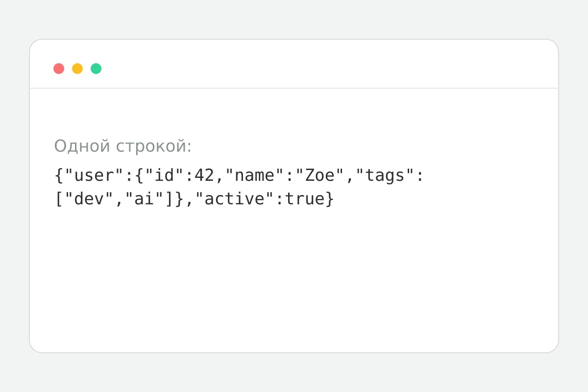This screenshot has height=392, width=588.
Task: Click the "active" key
Action: [x=235, y=199]
